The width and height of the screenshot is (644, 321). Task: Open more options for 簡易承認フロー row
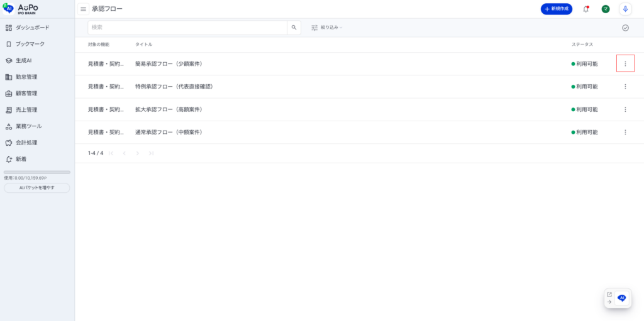coord(625,63)
